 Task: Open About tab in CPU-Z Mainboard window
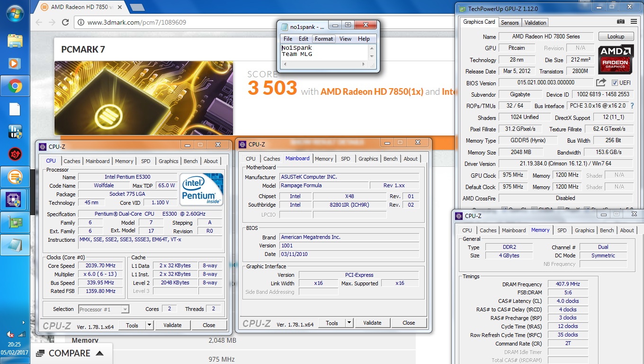click(x=411, y=159)
